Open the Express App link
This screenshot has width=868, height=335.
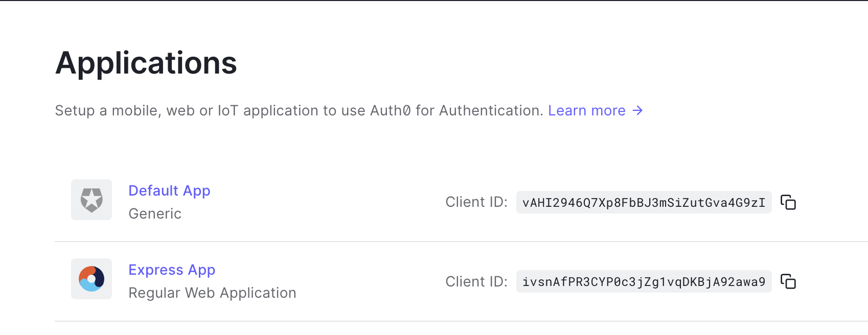coord(172,270)
